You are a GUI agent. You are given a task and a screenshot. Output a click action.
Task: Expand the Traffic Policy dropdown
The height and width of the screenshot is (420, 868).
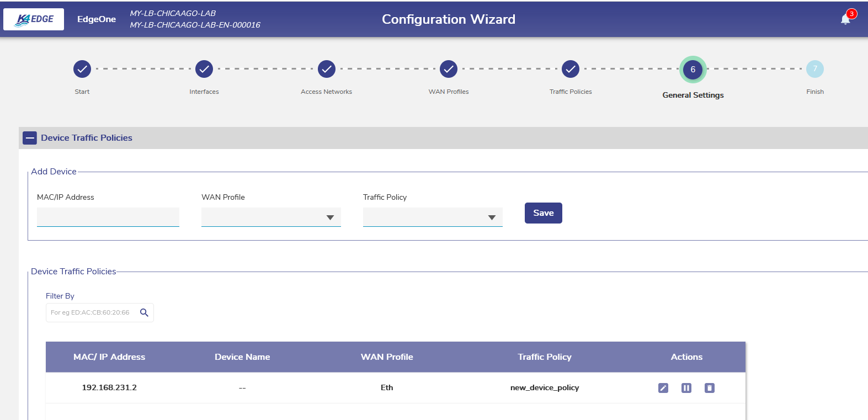tap(433, 217)
